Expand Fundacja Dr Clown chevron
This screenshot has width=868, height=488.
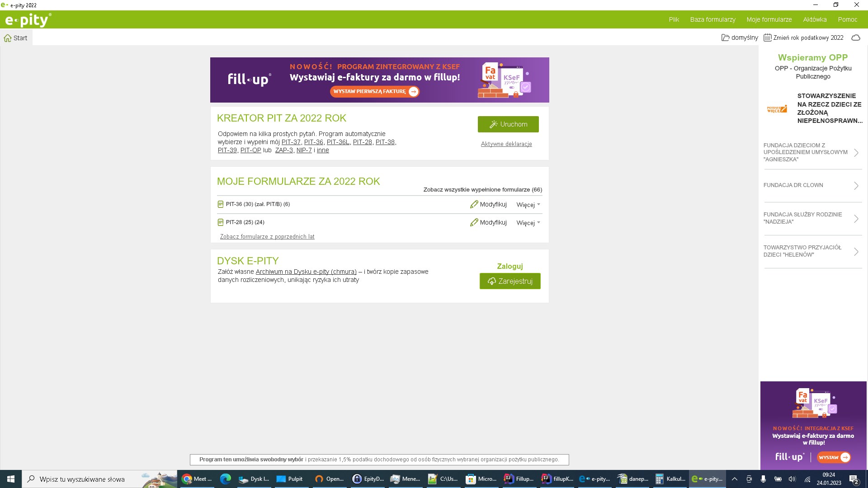[856, 186]
